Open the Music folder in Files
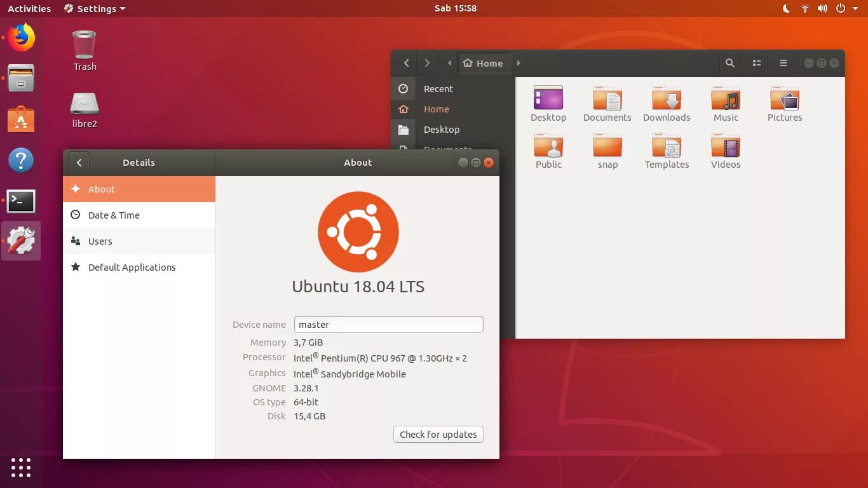Image resolution: width=868 pixels, height=488 pixels. coord(726,104)
